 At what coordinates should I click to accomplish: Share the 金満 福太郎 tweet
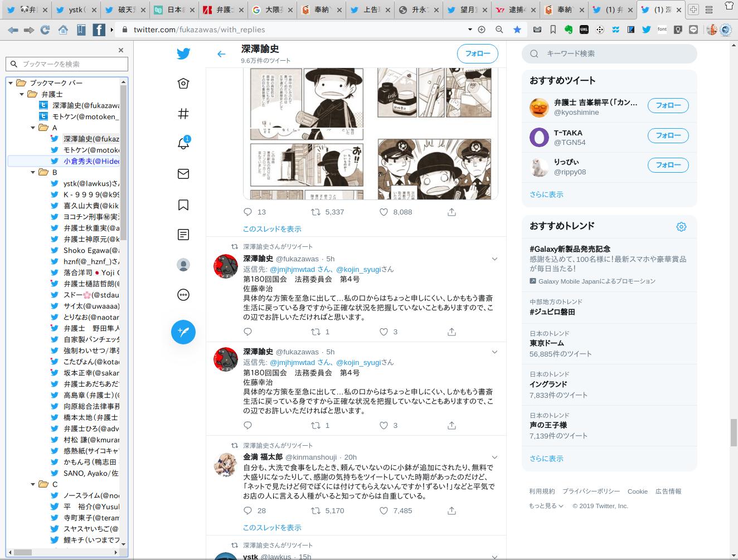click(x=451, y=510)
